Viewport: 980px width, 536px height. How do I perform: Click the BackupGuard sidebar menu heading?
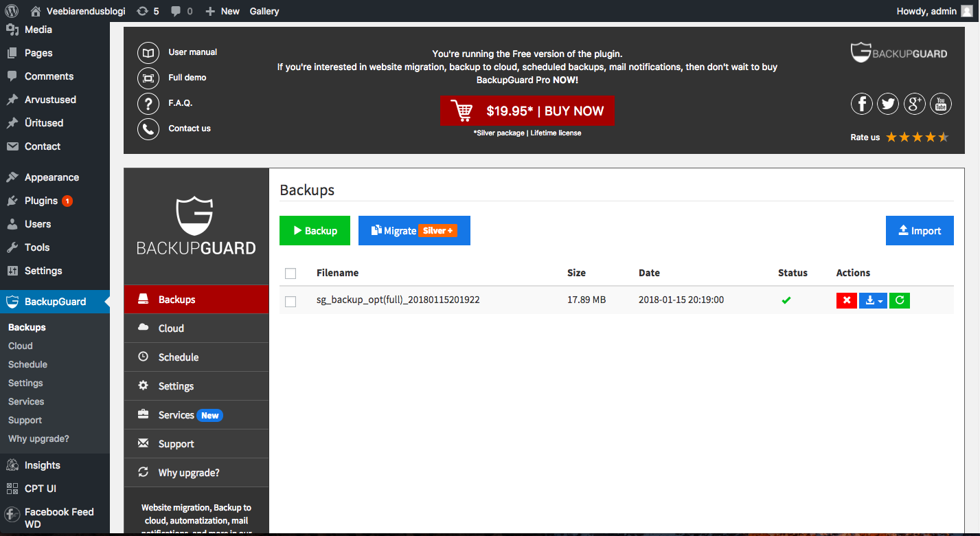point(55,302)
